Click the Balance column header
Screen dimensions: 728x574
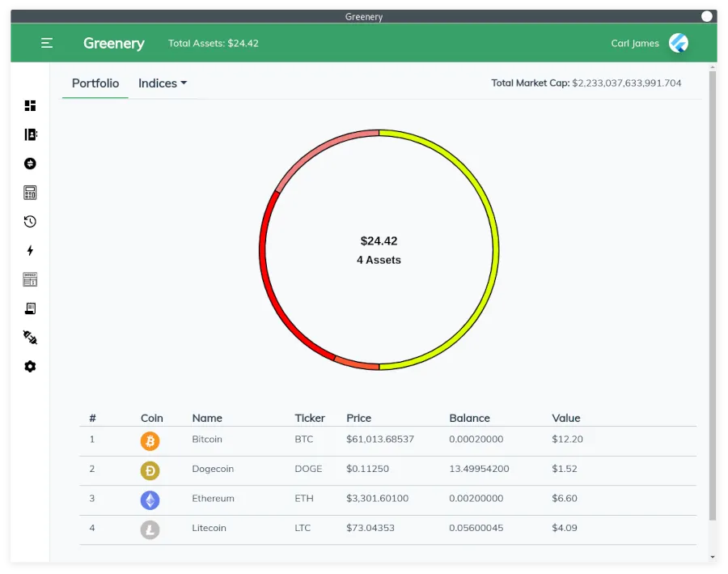point(469,418)
